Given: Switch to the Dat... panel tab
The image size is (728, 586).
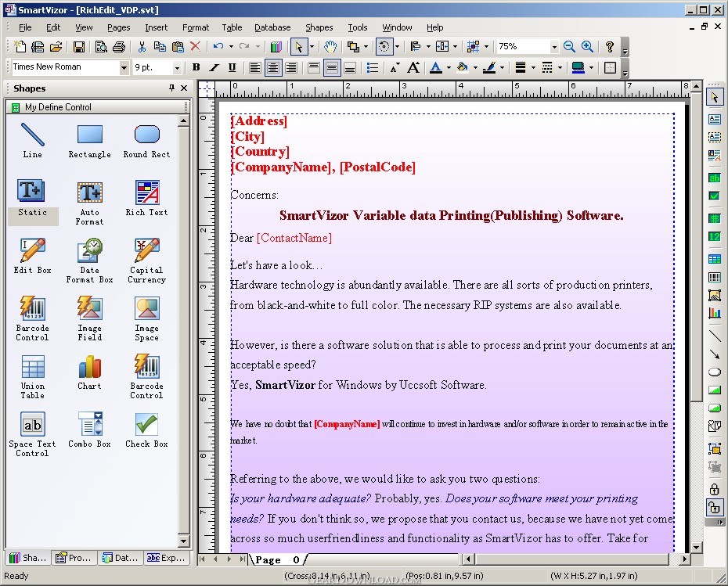Looking at the screenshot, I should 121,558.
